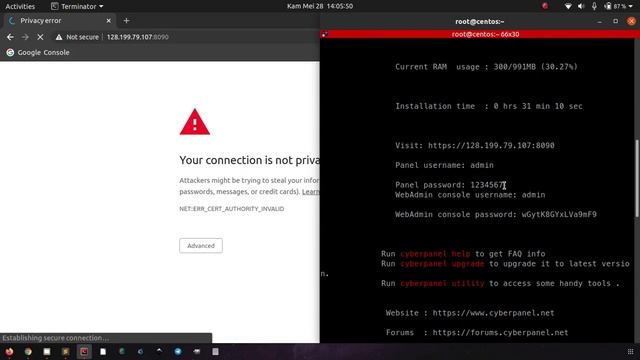Click the blue swirl dock icon

click(140, 351)
